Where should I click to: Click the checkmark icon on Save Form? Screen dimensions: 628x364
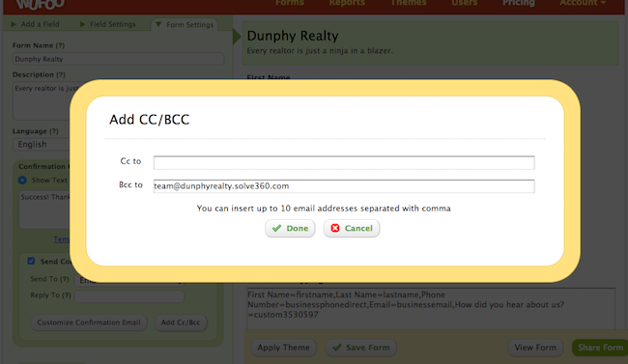337,348
